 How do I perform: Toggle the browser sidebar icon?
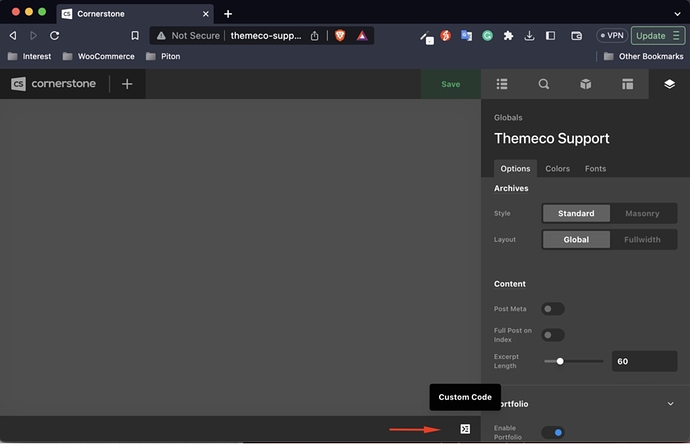[550, 36]
